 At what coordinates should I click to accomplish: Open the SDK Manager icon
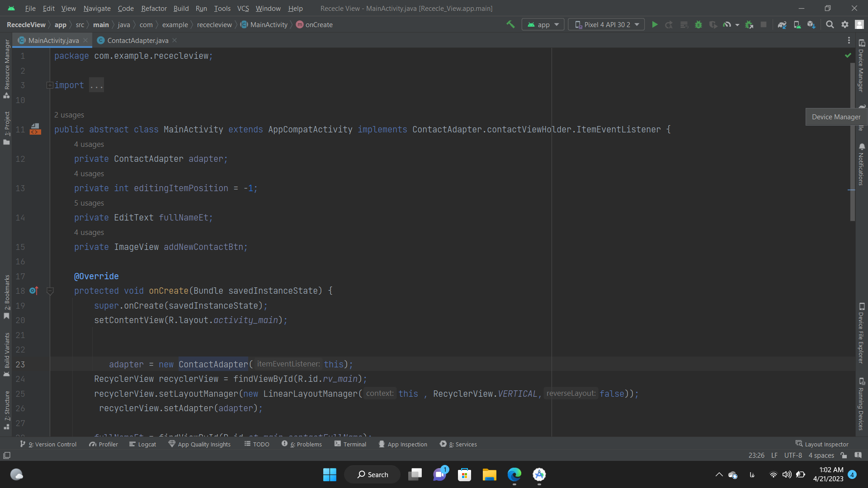pos(811,24)
